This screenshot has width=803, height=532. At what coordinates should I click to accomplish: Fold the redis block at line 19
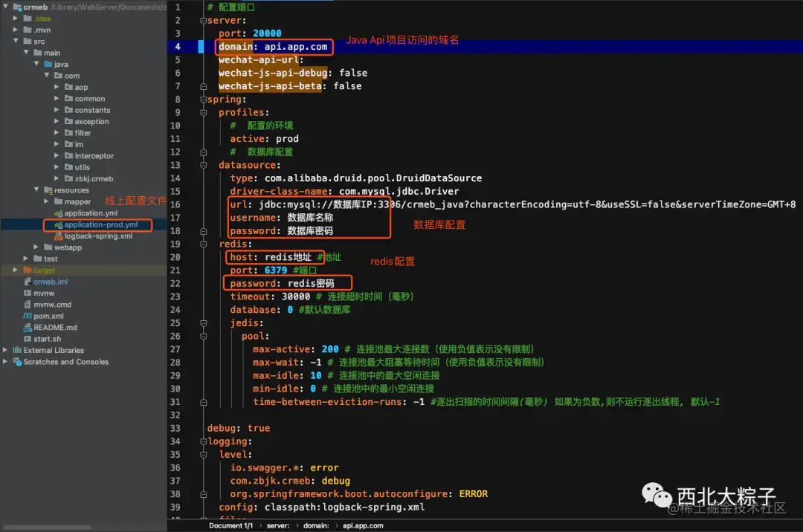[x=203, y=244]
